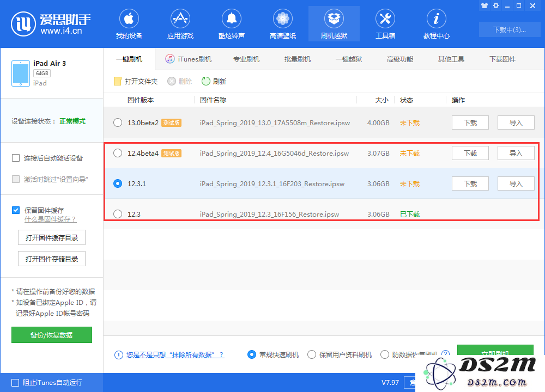Click 已下载 status text
The width and height of the screenshot is (545, 392).
click(410, 214)
